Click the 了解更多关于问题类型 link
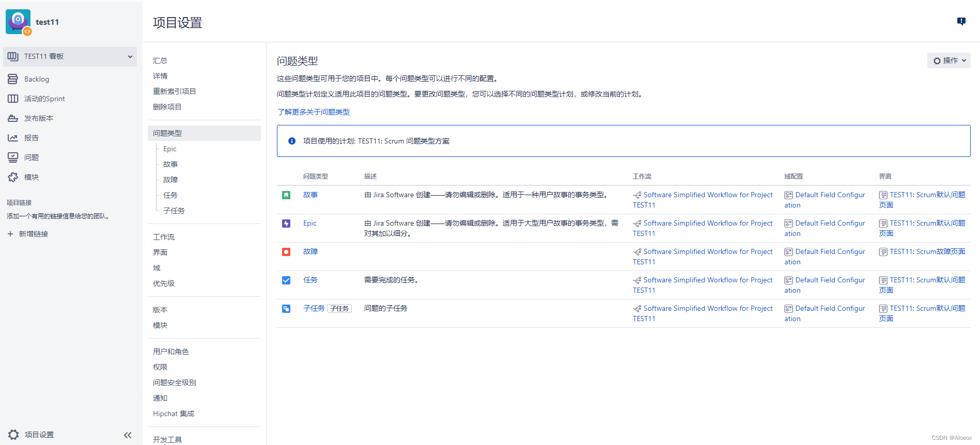Image resolution: width=980 pixels, height=445 pixels. click(x=313, y=112)
